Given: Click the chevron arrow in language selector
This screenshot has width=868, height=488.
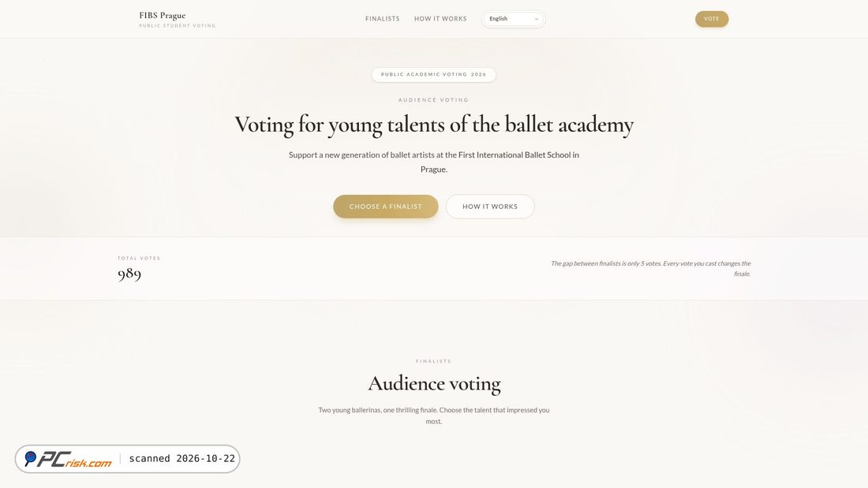Looking at the screenshot, I should pyautogui.click(x=536, y=19).
